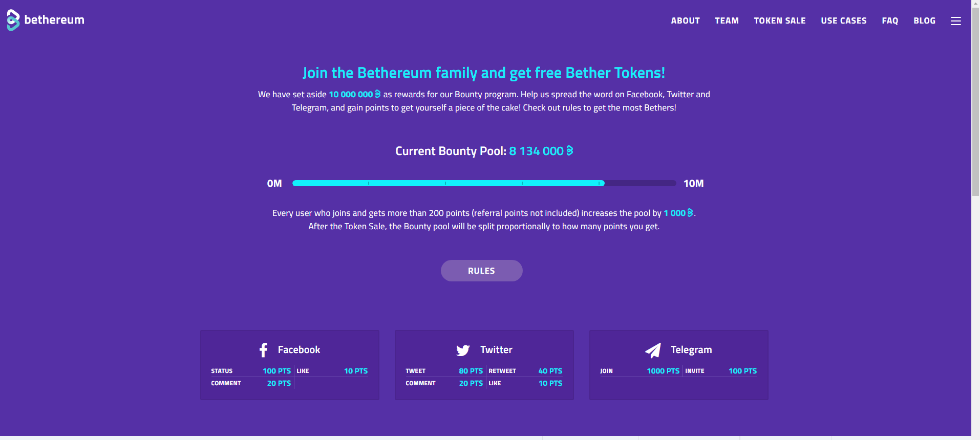The height and width of the screenshot is (440, 980).
Task: Open the hamburger menu icon
Action: click(x=955, y=21)
